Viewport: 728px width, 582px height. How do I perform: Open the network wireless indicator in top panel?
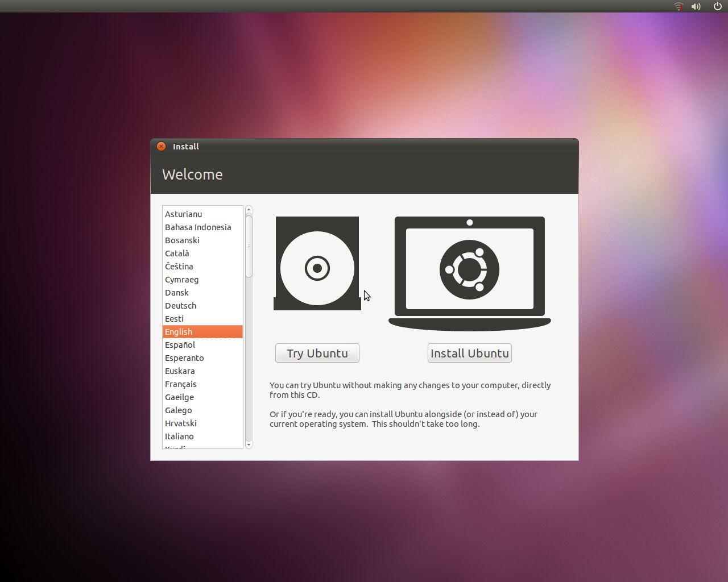coord(679,6)
